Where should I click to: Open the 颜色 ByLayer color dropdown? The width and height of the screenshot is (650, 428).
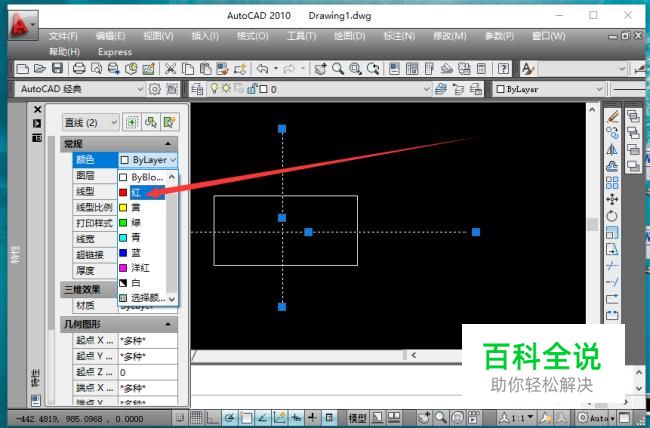148,160
